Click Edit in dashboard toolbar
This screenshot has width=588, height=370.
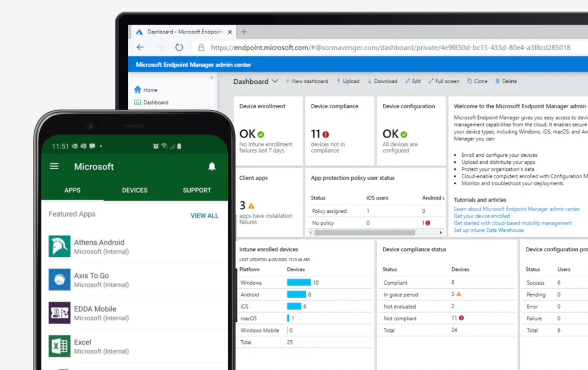413,81
